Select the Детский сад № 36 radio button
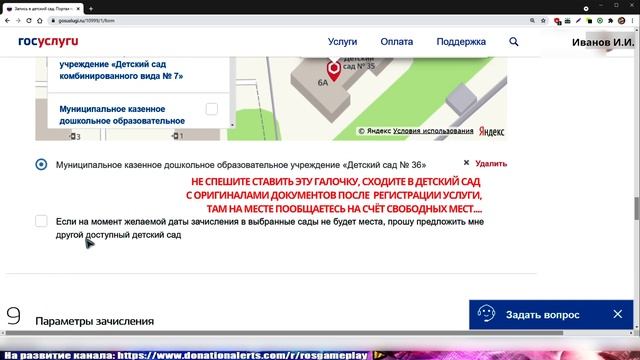Image resolution: width=640 pixels, height=360 pixels. click(x=41, y=164)
